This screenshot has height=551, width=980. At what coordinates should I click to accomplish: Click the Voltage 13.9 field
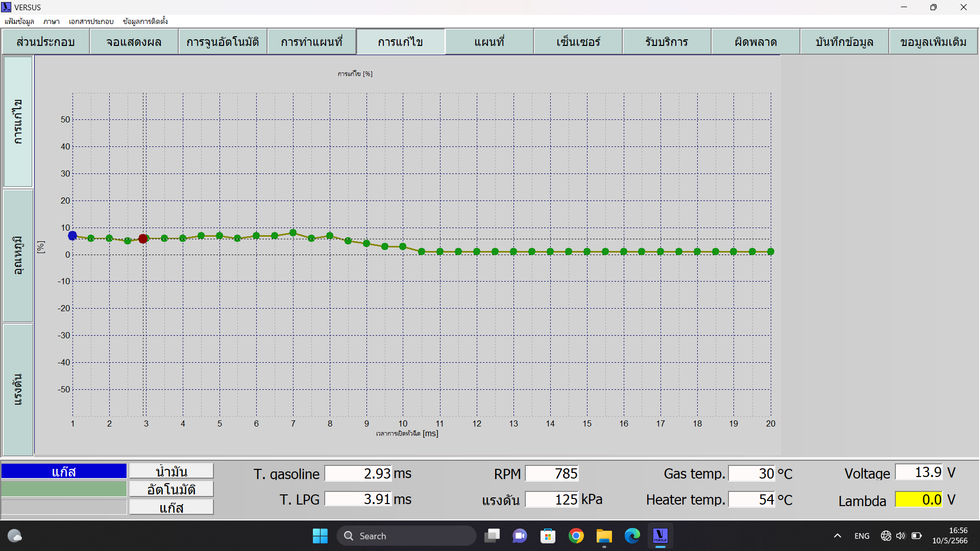pos(919,472)
